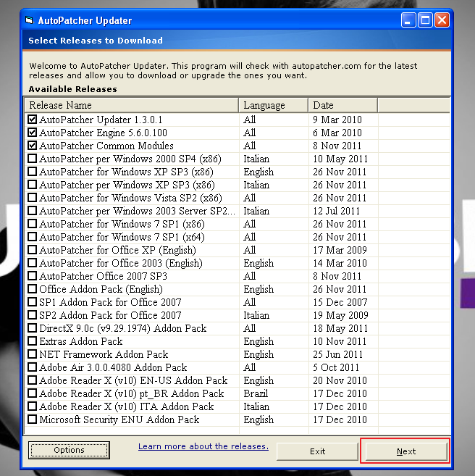Check SP2 Addon Pack for Office 2007
475x476 pixels.
point(32,315)
